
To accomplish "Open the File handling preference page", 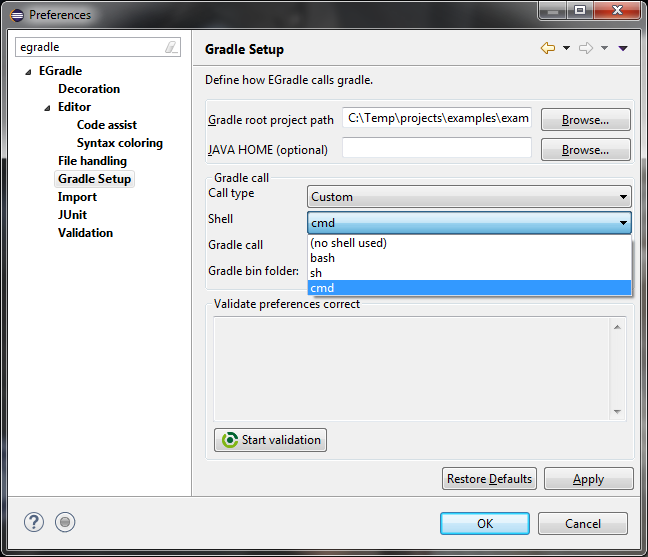I will click(92, 161).
